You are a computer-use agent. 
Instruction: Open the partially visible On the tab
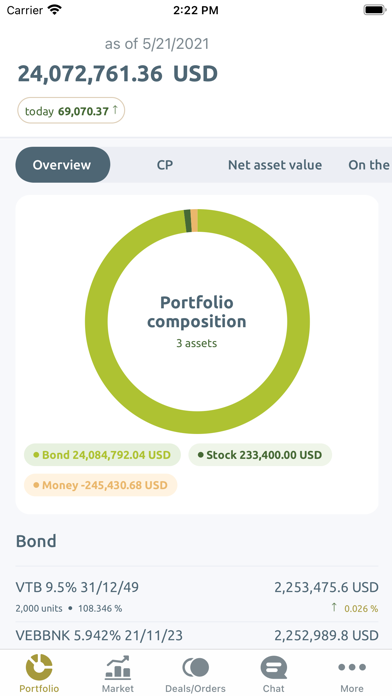click(369, 165)
